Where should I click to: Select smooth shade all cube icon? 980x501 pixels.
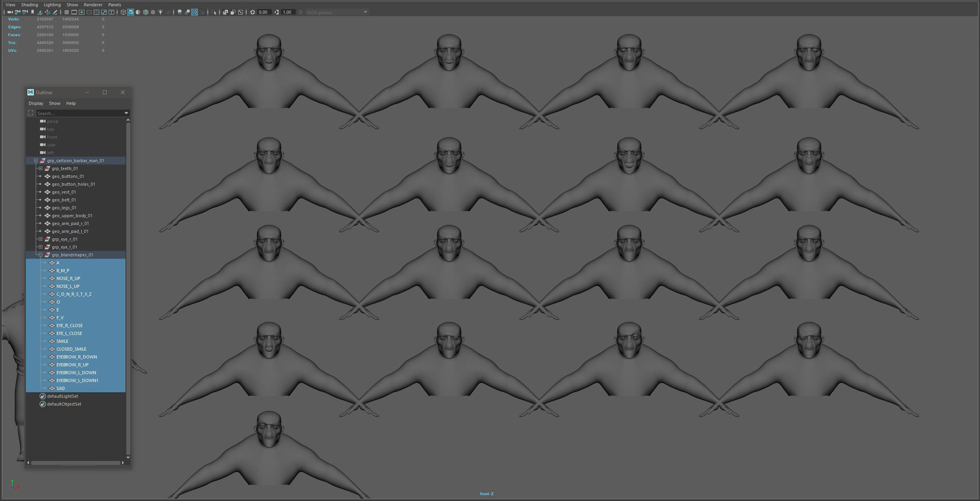point(131,12)
